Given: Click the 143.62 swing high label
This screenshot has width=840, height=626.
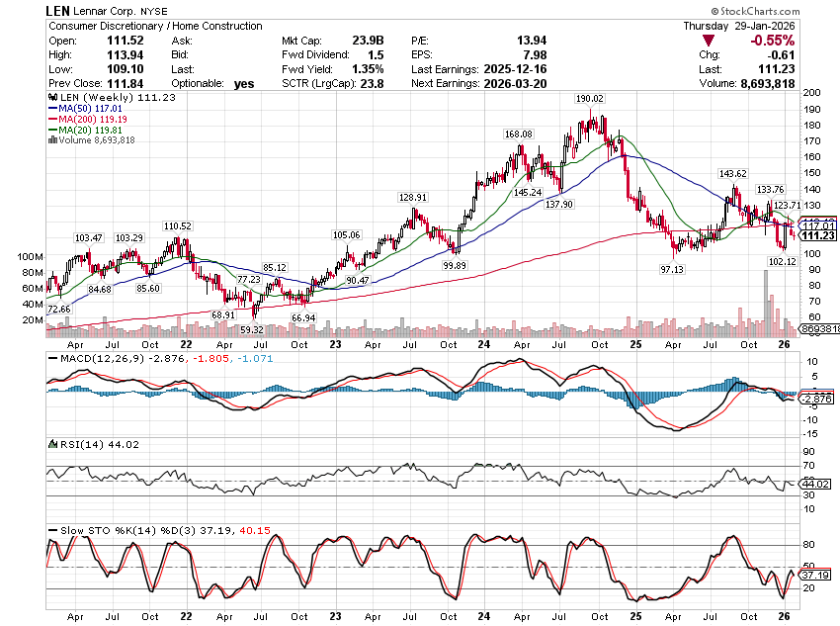Looking at the screenshot, I should 732,173.
